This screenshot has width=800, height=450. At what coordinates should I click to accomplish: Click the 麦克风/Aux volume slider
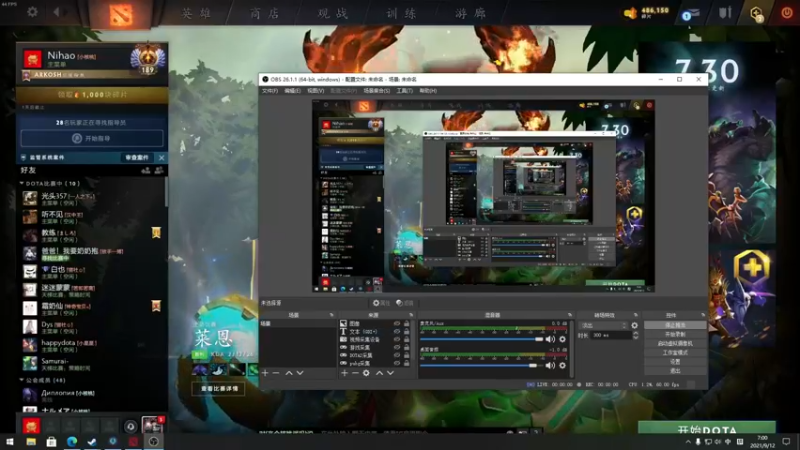point(482,339)
